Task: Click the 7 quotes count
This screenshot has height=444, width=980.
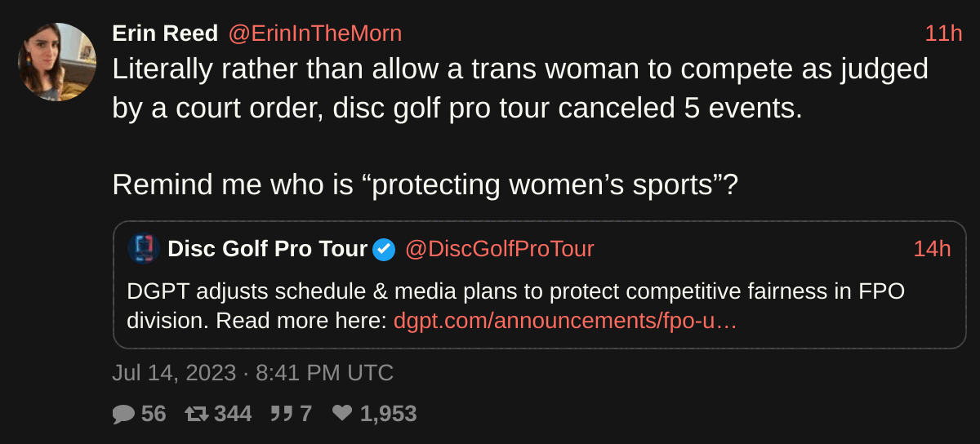Action: (306, 415)
